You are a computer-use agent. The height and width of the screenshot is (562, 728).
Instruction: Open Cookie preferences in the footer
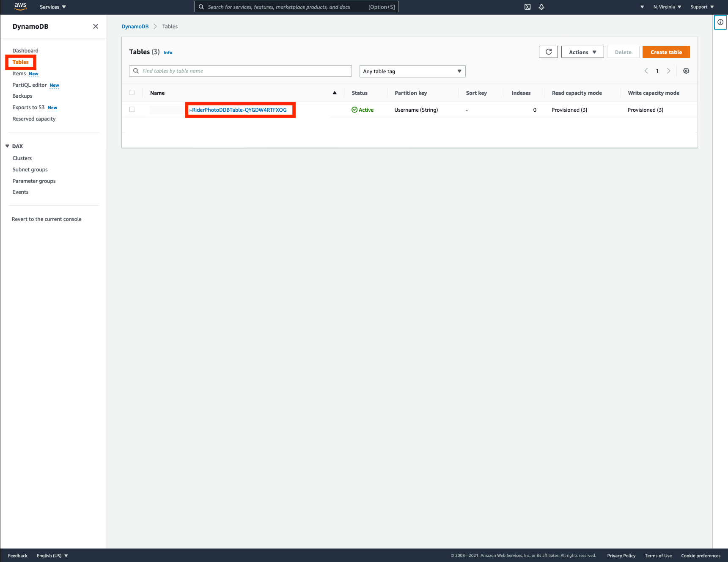[701, 556]
